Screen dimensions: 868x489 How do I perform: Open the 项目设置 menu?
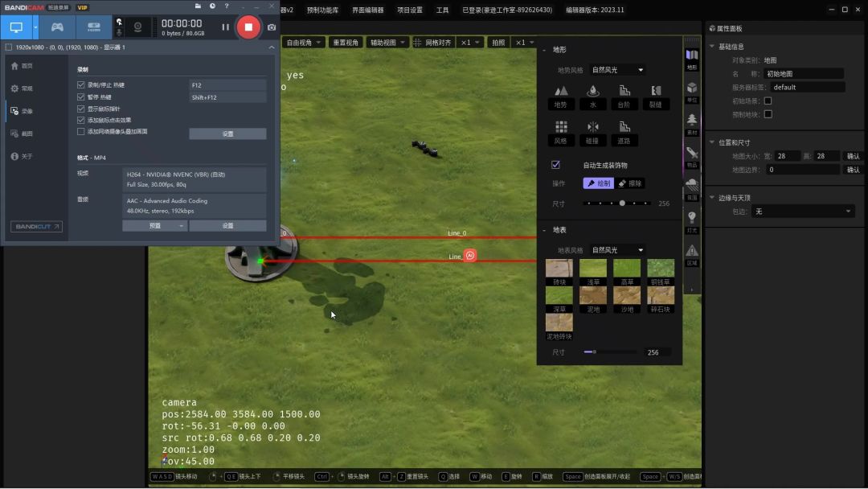point(410,10)
